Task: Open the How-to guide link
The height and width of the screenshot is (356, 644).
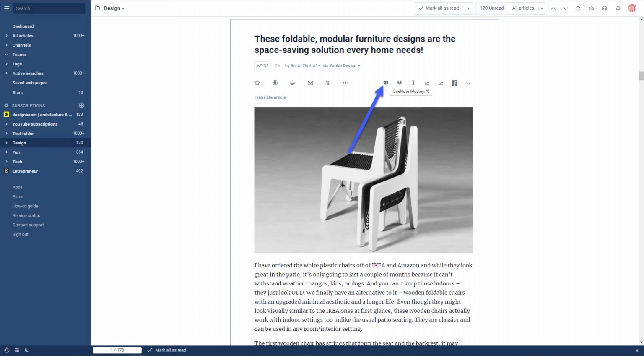Action: click(x=25, y=206)
